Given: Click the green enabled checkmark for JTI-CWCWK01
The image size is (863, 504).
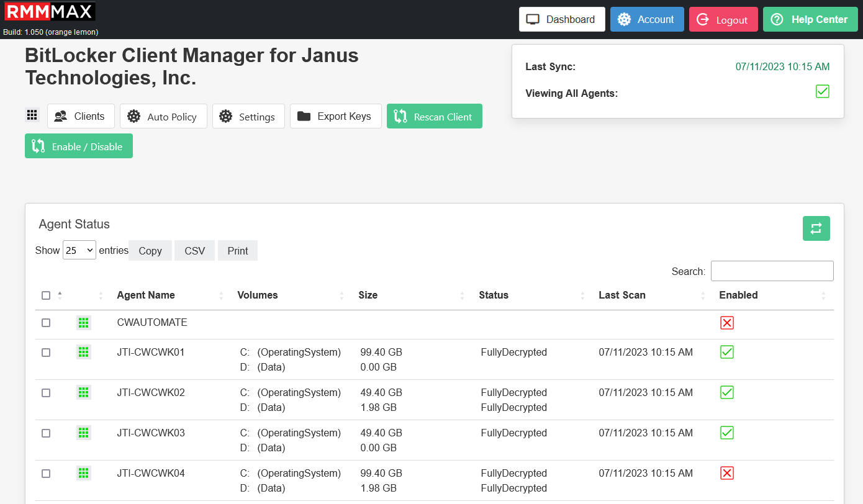Looking at the screenshot, I should coord(727,353).
